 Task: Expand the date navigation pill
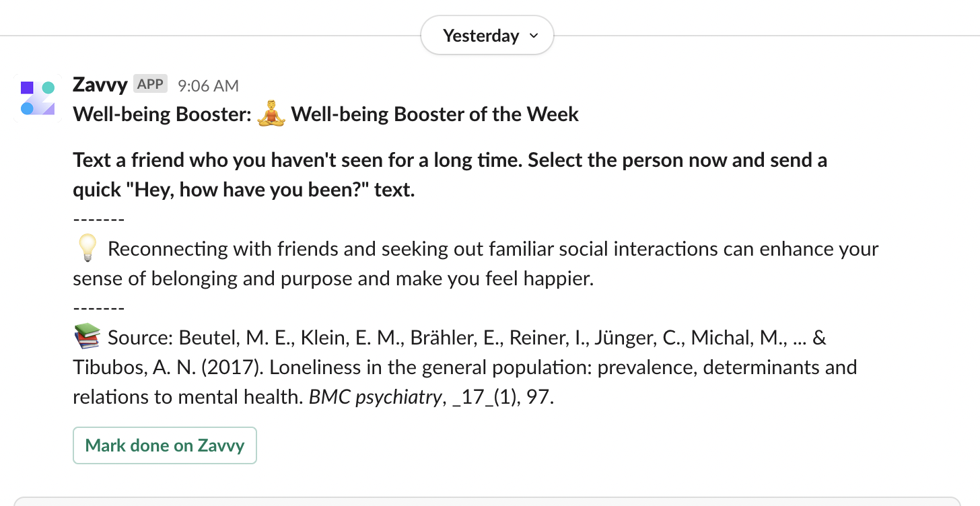coord(487,35)
